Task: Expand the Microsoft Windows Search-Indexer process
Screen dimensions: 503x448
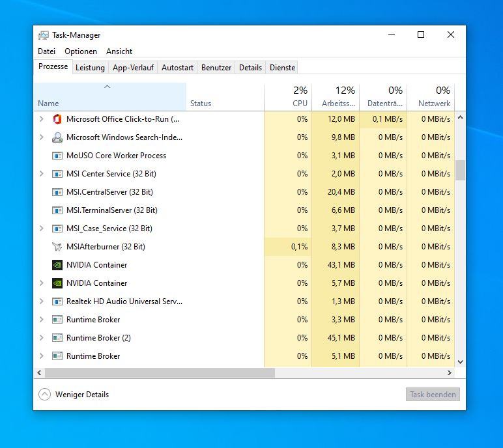Action: (42, 137)
